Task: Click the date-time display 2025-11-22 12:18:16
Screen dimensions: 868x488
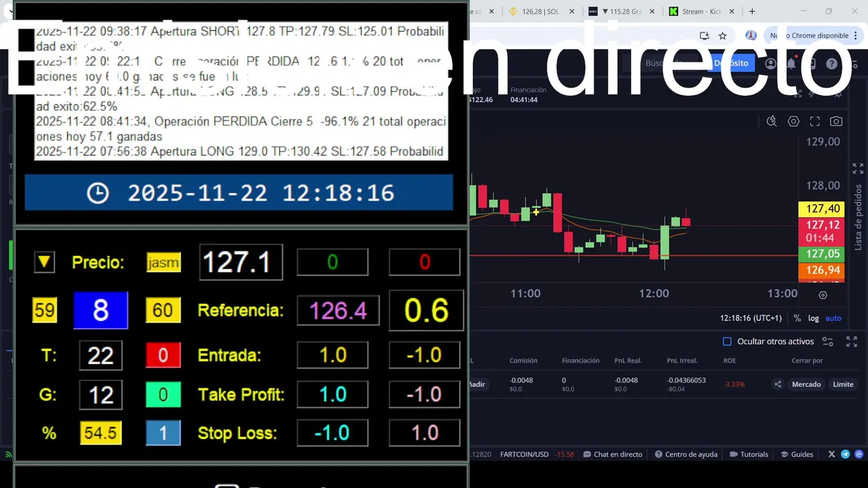Action: [239, 192]
